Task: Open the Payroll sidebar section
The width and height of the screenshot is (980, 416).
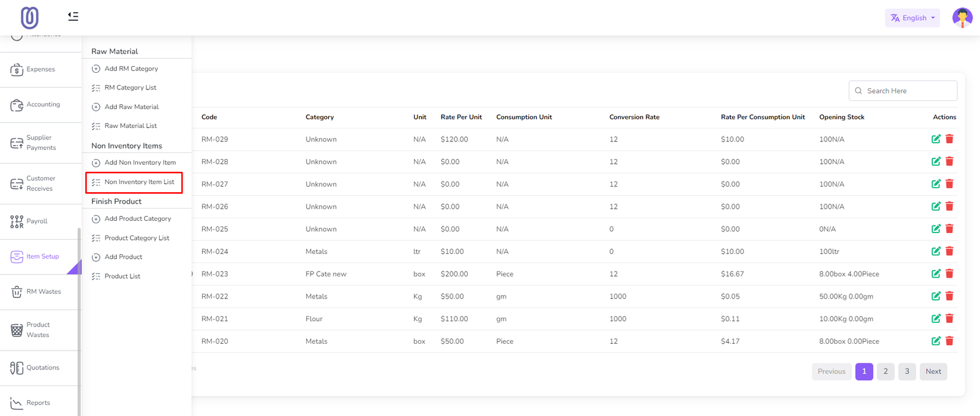Action: (37, 221)
